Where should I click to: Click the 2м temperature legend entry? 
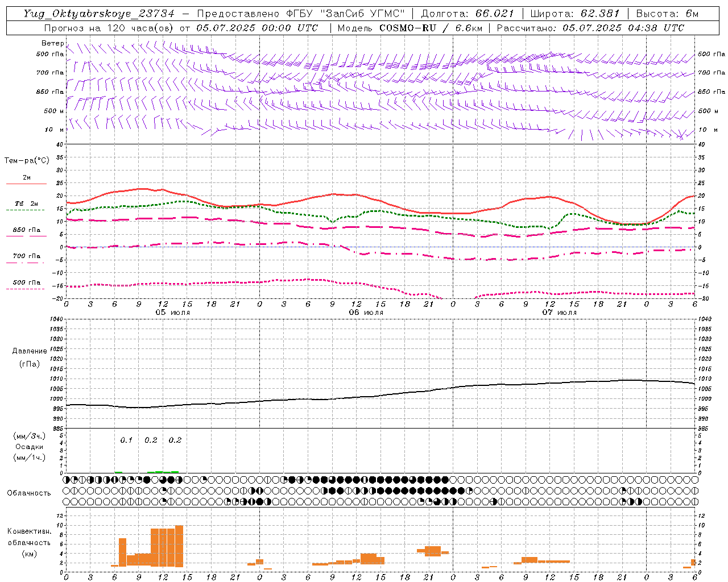27,177
